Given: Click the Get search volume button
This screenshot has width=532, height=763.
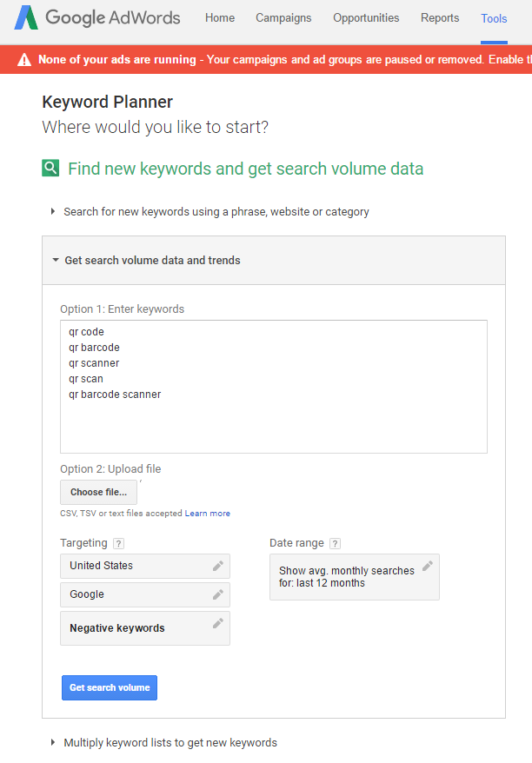Looking at the screenshot, I should click(110, 687).
